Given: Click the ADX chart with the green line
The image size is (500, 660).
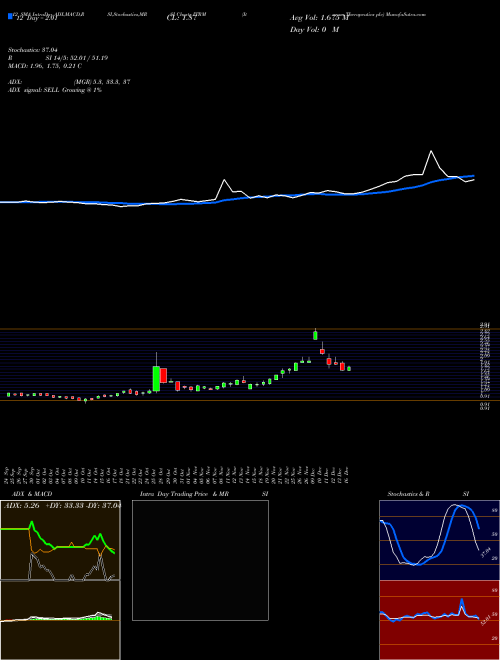Looking at the screenshot, I should (x=60, y=540).
